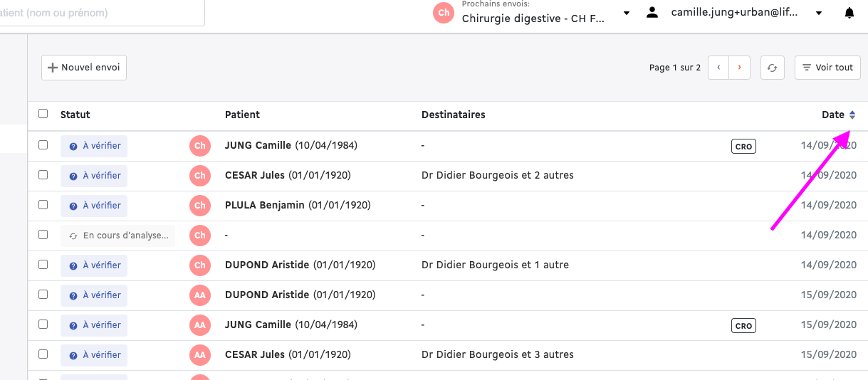Click the Nouvel envoi button
868x380 pixels.
pyautogui.click(x=84, y=68)
